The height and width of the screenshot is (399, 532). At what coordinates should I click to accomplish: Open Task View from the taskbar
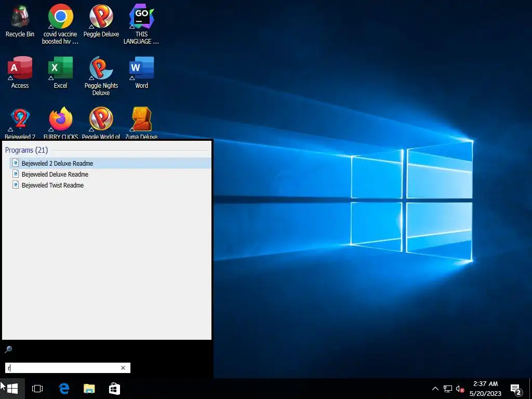(x=37, y=389)
